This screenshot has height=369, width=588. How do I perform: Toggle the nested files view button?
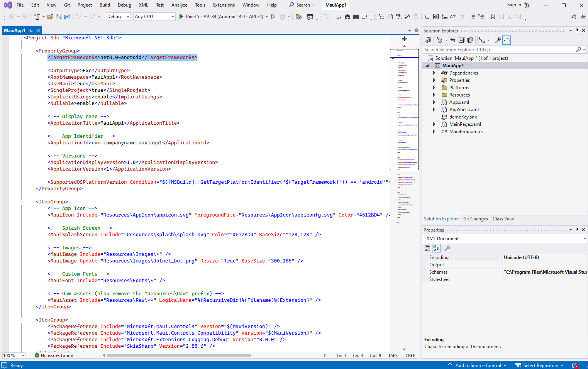pos(482,40)
